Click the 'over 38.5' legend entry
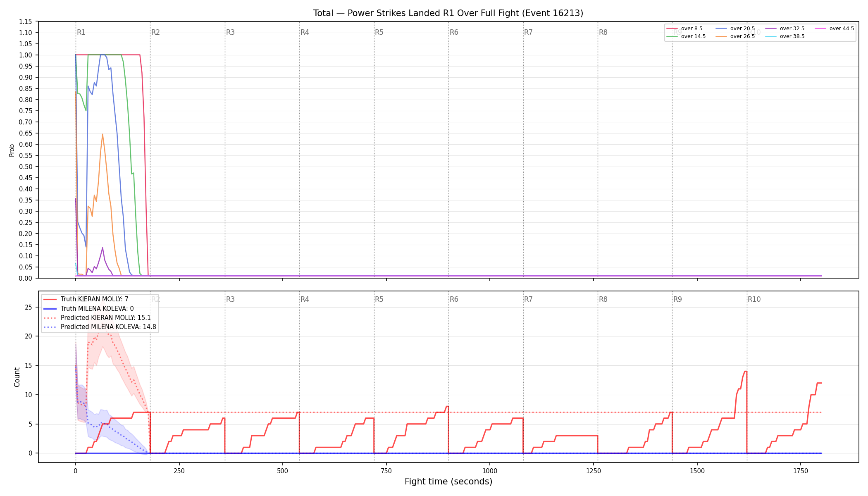This screenshot has height=496, width=868. coord(785,36)
